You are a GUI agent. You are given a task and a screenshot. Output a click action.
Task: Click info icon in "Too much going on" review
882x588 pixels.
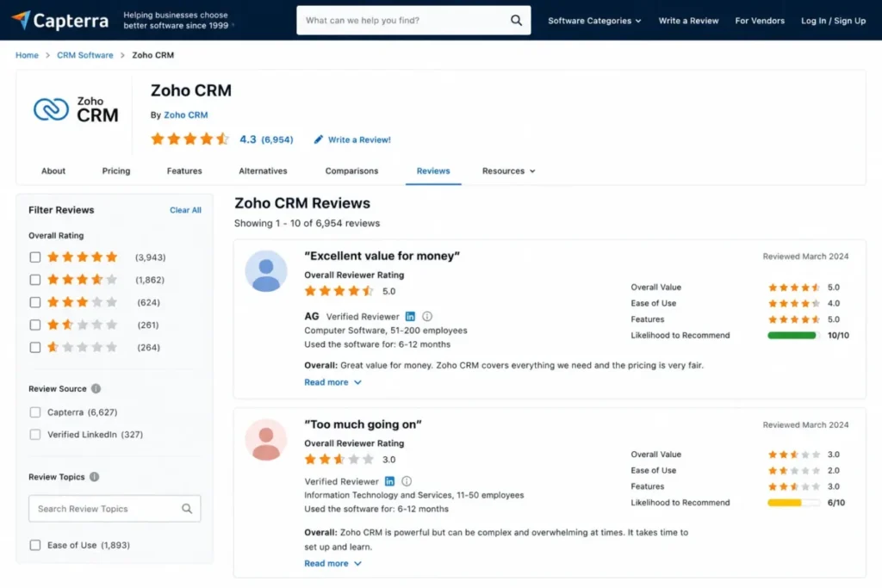pyautogui.click(x=407, y=481)
